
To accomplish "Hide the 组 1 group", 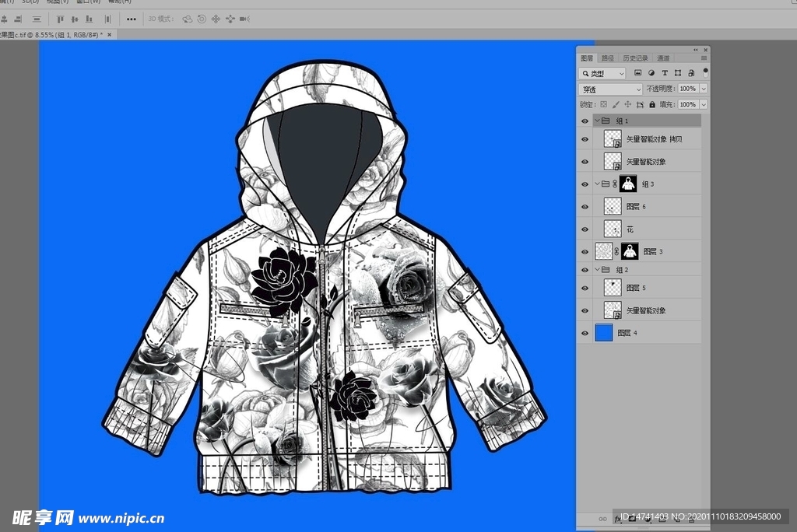I will pos(585,121).
